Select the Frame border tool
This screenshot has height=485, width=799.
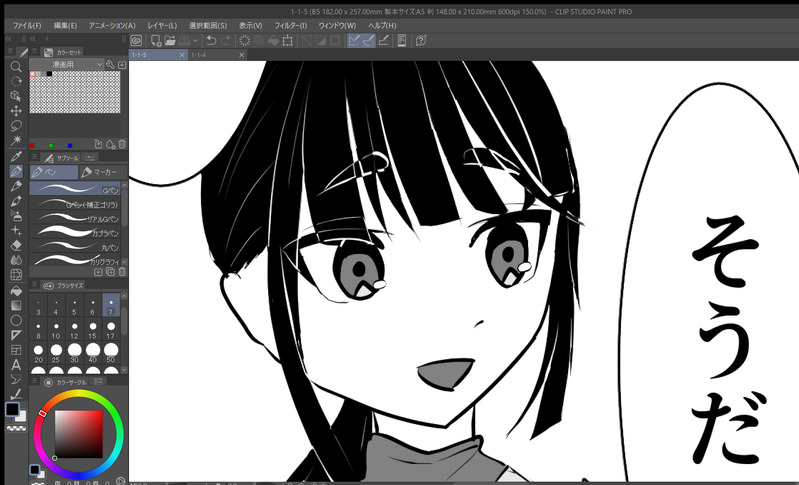pos(16,350)
